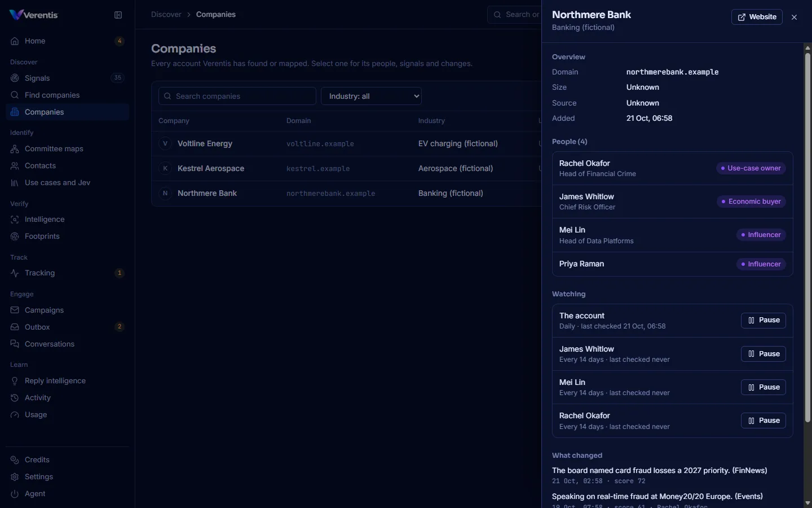The height and width of the screenshot is (508, 812).
Task: Click the Contacts people icon
Action: pos(15,166)
